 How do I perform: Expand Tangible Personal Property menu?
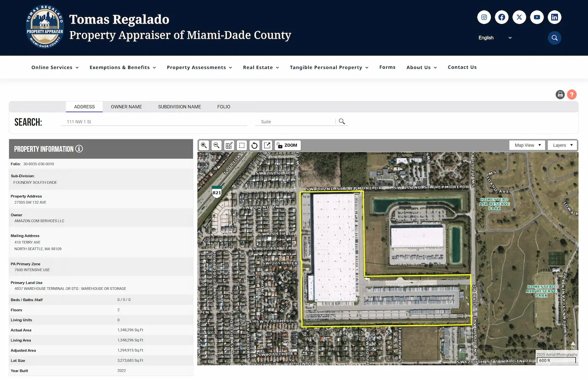pyautogui.click(x=329, y=67)
